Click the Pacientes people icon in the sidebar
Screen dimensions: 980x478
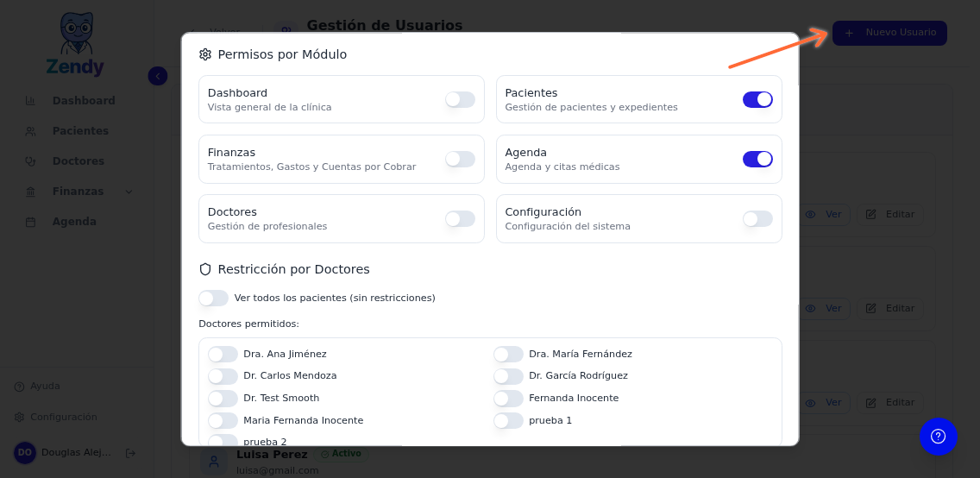pyautogui.click(x=30, y=131)
